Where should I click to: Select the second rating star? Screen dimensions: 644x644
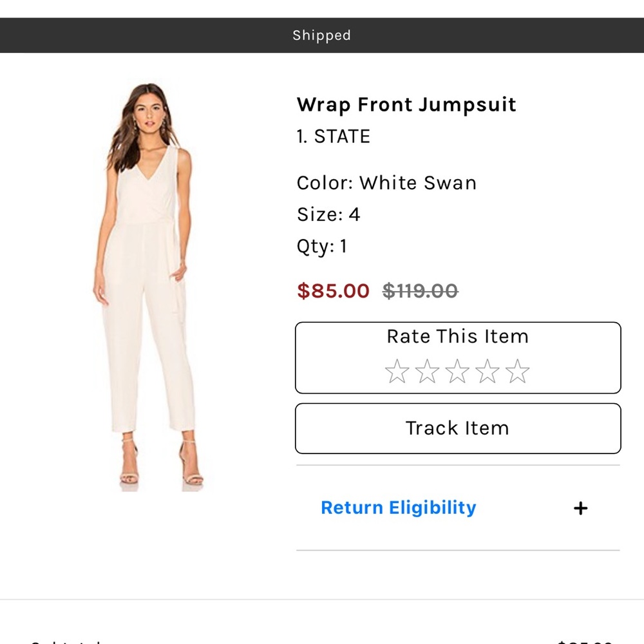(x=427, y=371)
